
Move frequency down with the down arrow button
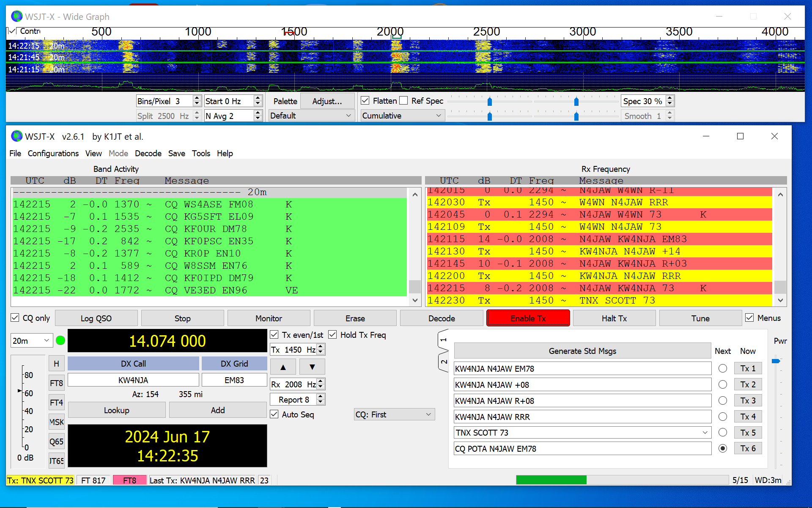312,367
